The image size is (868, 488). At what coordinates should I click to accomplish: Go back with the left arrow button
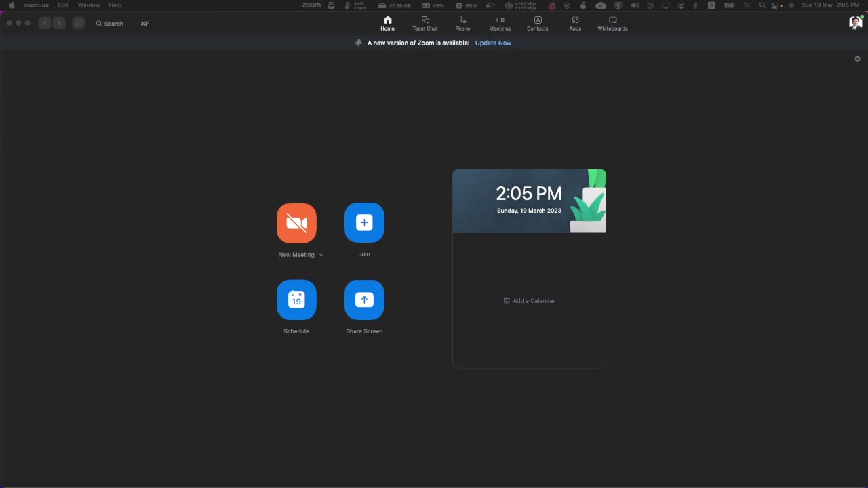tap(45, 23)
